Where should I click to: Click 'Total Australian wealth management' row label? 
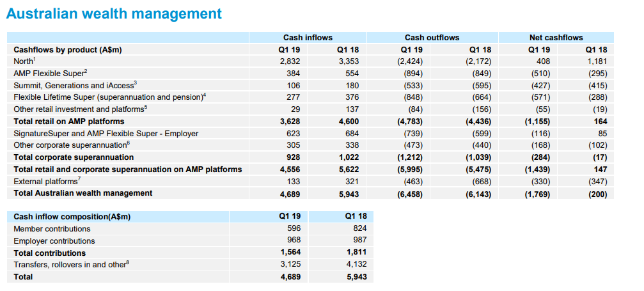(83, 193)
